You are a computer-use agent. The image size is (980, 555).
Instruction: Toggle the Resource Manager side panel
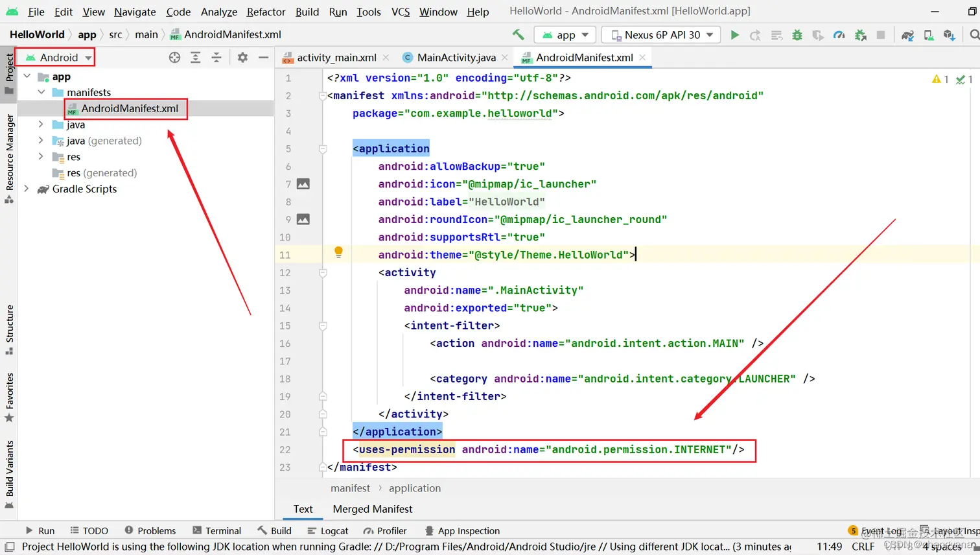coord(9,158)
